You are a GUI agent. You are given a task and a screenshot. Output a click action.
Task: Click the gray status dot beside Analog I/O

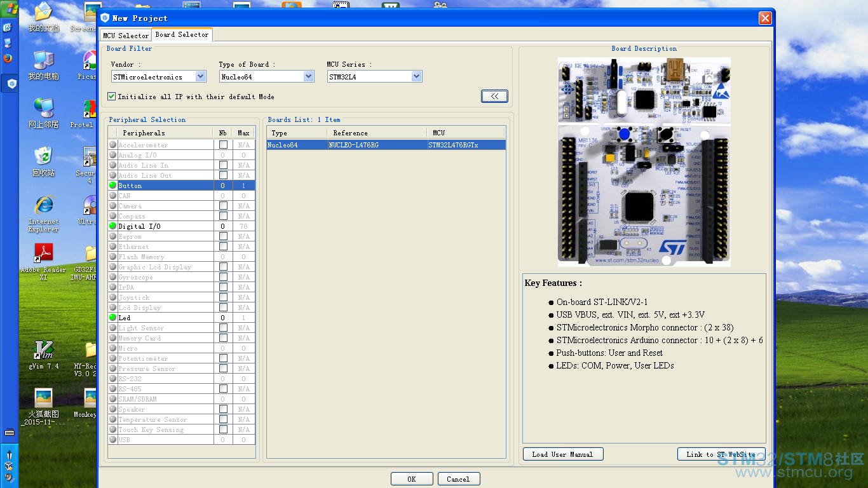click(112, 155)
